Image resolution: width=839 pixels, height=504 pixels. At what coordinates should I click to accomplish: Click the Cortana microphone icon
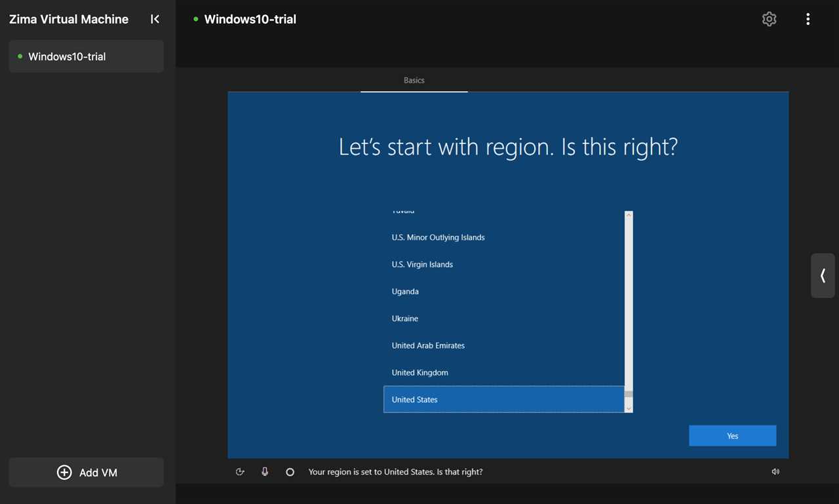point(265,472)
